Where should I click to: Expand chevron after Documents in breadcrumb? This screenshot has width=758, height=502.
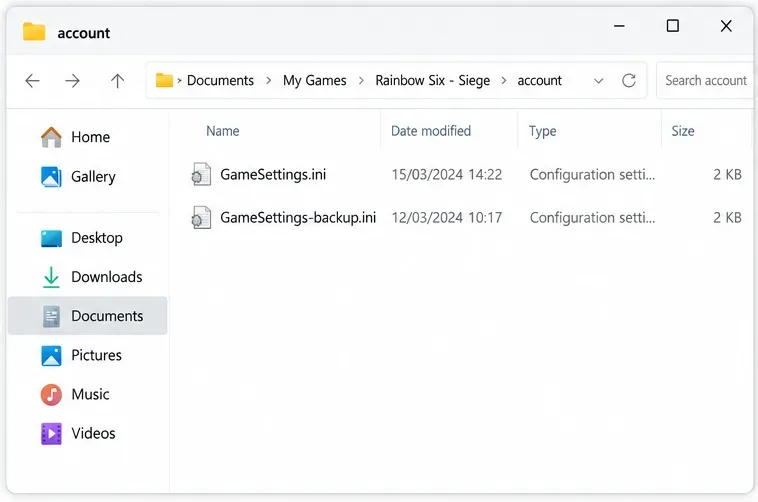269,81
